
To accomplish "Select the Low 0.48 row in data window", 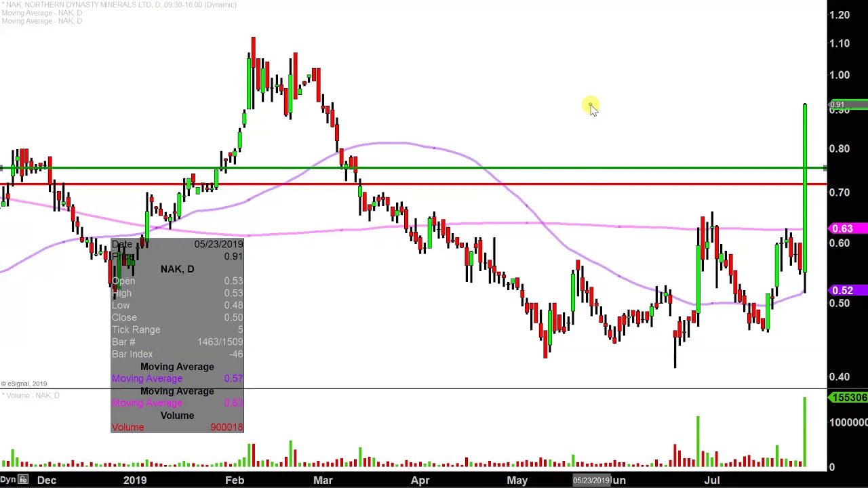I will (177, 305).
